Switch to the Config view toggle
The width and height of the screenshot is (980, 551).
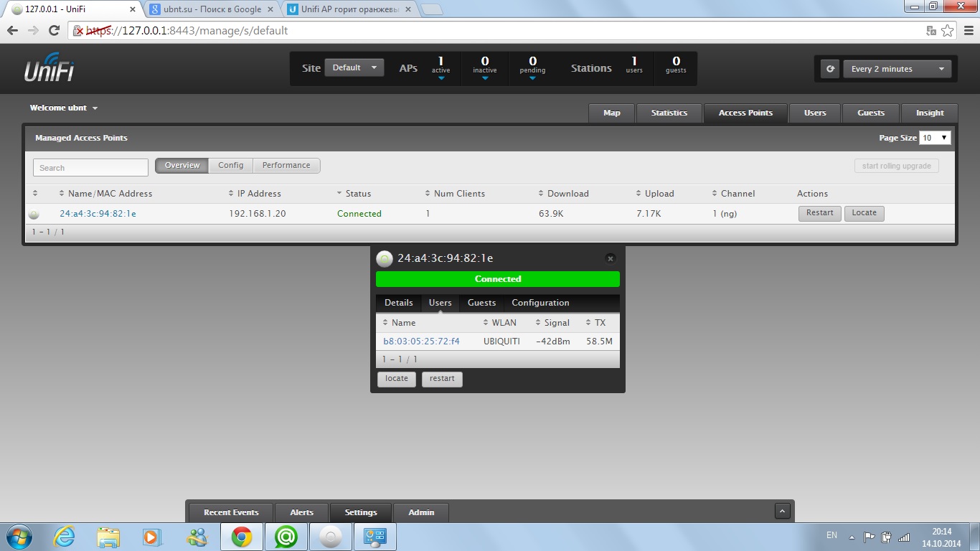[231, 166]
